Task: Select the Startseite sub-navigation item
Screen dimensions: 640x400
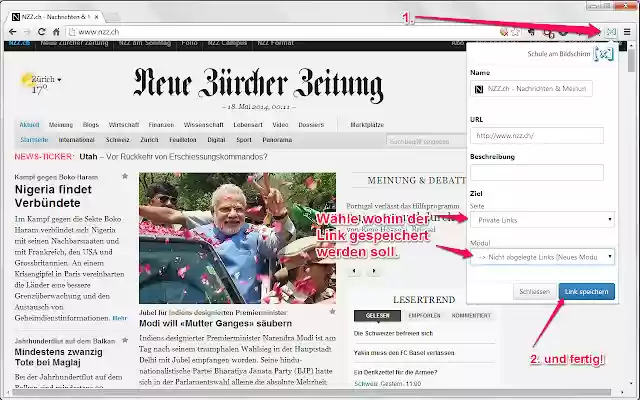Action: [34, 140]
